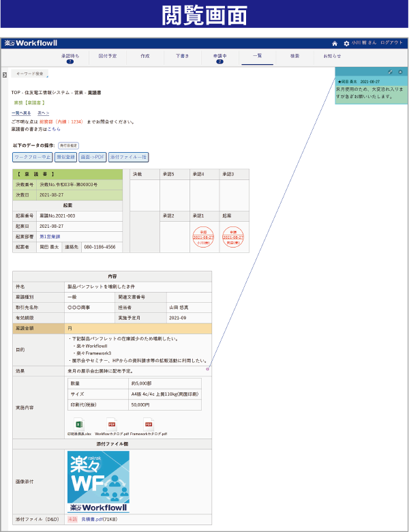Open the 見積書.pdf attachment link
Viewport: 409px width, 532px height.
[x=92, y=519]
